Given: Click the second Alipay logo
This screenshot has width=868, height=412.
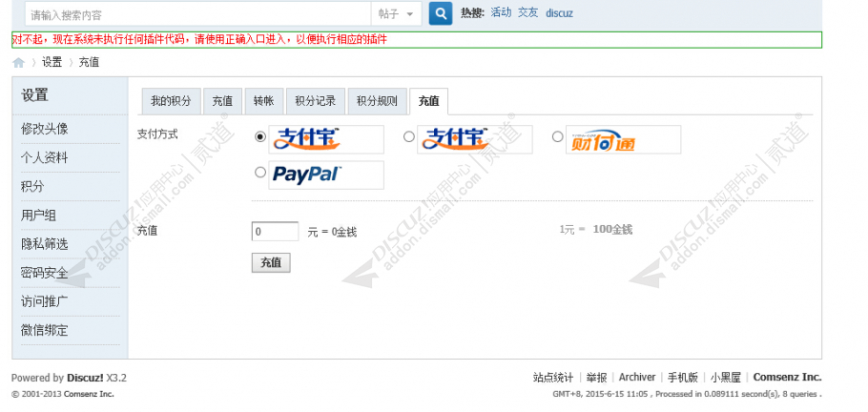Looking at the screenshot, I should point(474,139).
